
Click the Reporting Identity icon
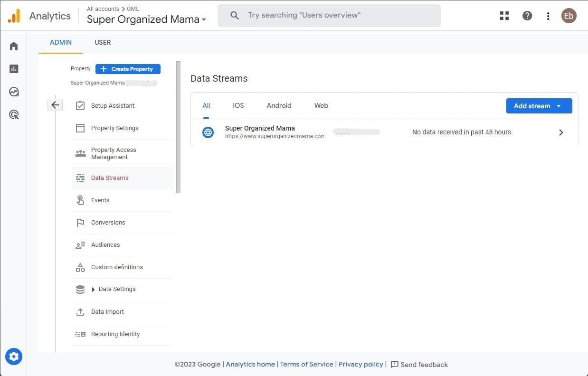pos(80,334)
